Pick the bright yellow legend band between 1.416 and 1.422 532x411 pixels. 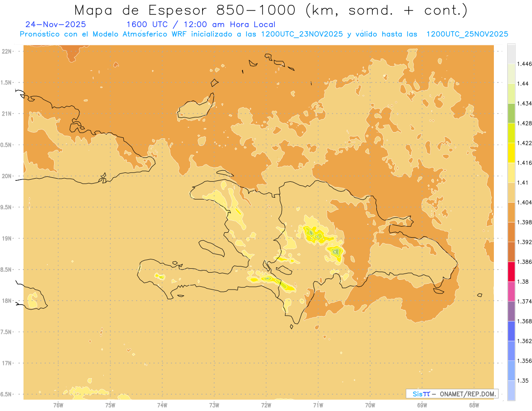511,153
